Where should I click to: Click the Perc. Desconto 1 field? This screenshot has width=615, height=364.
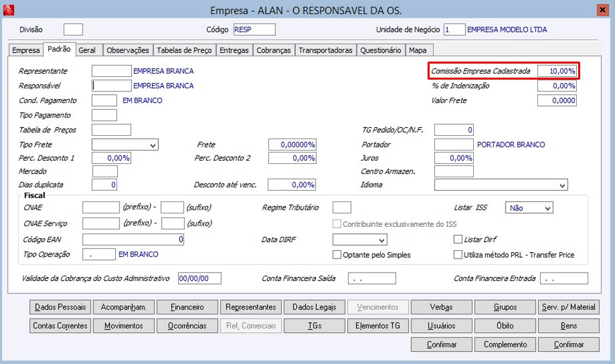pos(111,158)
